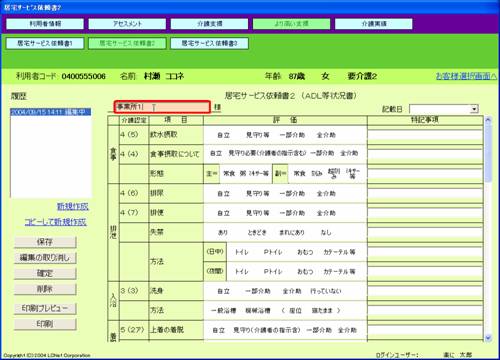Select 機械浴槽 for bathing 方法

pyautogui.click(x=258, y=311)
